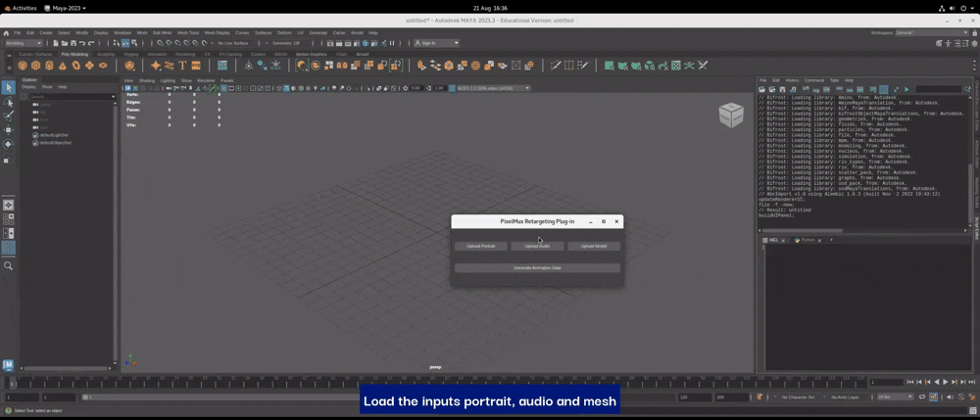
Task: Switch to the Poly Modeling shelf tab
Action: 74,54
